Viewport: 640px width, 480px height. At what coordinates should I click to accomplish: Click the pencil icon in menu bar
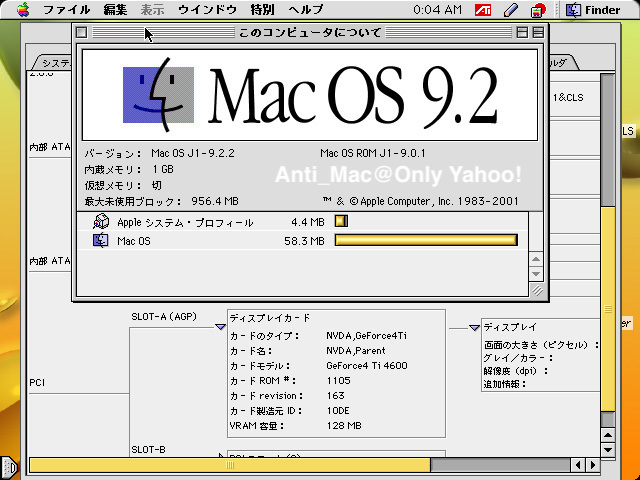(511, 10)
